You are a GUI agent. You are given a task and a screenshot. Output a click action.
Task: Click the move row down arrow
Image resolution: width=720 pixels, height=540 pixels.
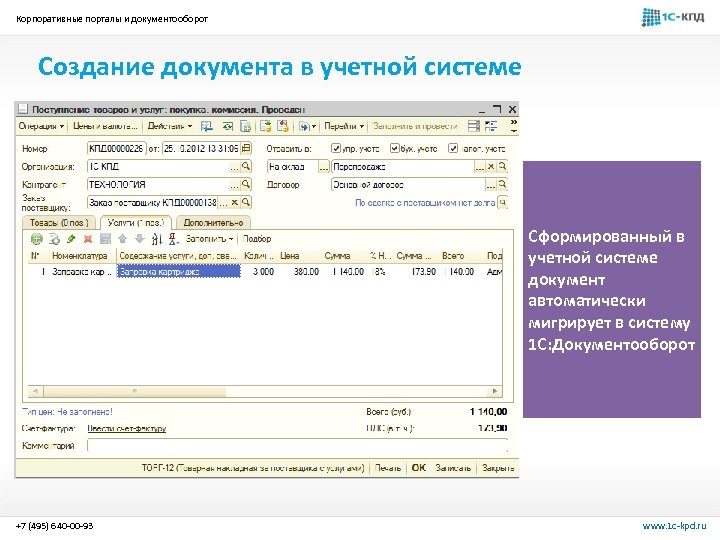point(140,239)
